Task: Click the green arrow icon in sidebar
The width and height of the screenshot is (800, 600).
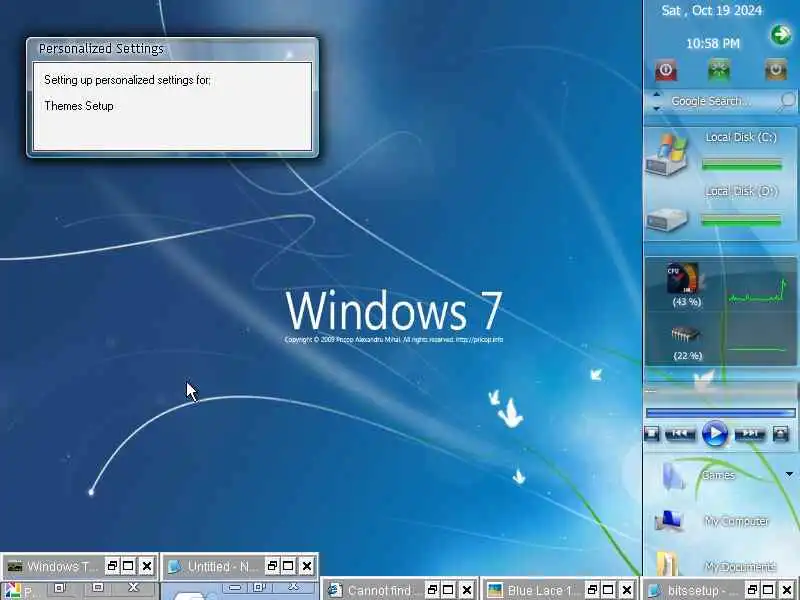Action: [781, 35]
